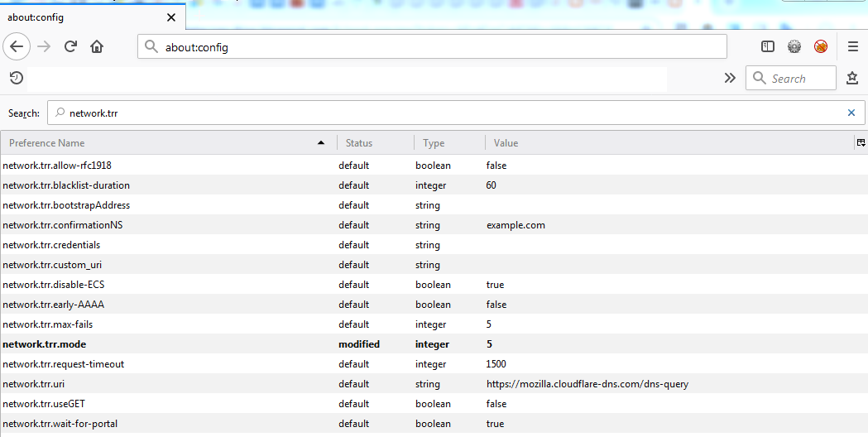Click the toolbar Search box
The height and width of the screenshot is (437, 868).
[791, 78]
